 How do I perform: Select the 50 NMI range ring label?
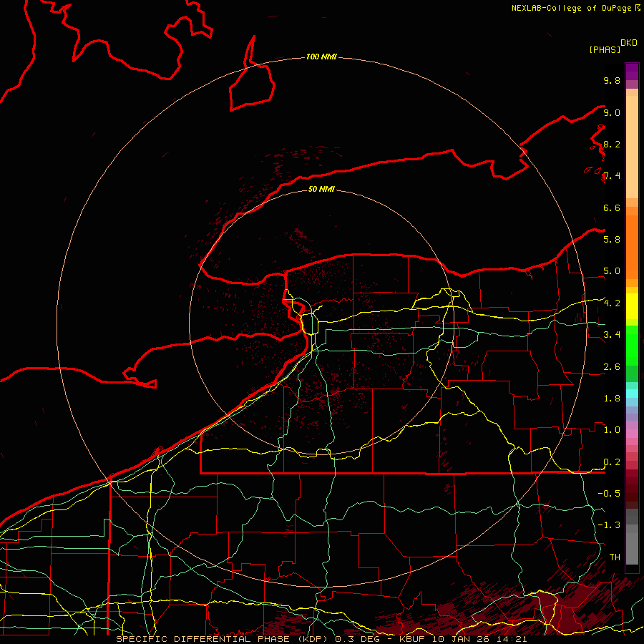tap(321, 190)
